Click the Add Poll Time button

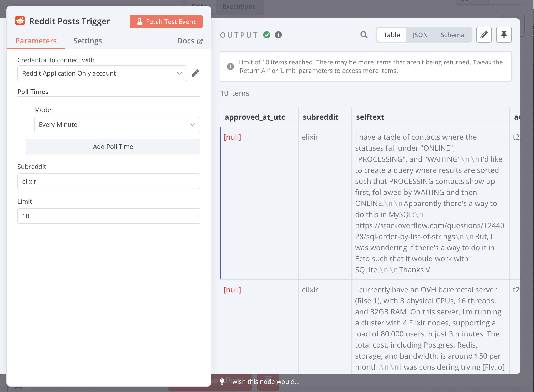pos(113,147)
